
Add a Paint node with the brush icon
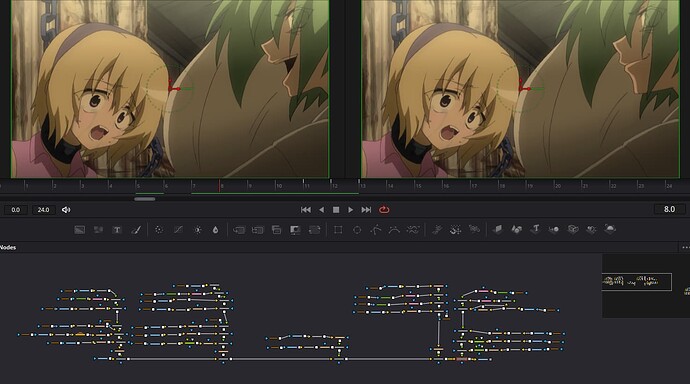pyautogui.click(x=136, y=230)
